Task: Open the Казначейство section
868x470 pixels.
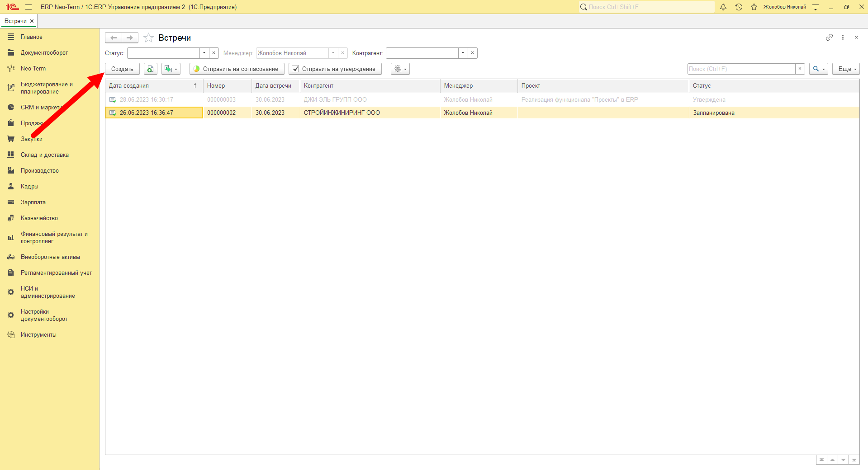Action: tap(39, 218)
